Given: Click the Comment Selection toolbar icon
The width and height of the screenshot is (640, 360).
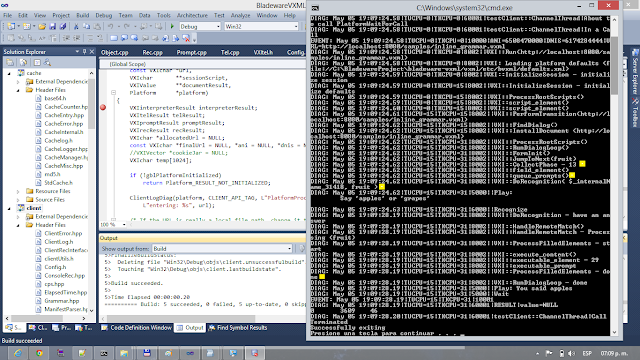Looking at the screenshot, I should [91, 38].
